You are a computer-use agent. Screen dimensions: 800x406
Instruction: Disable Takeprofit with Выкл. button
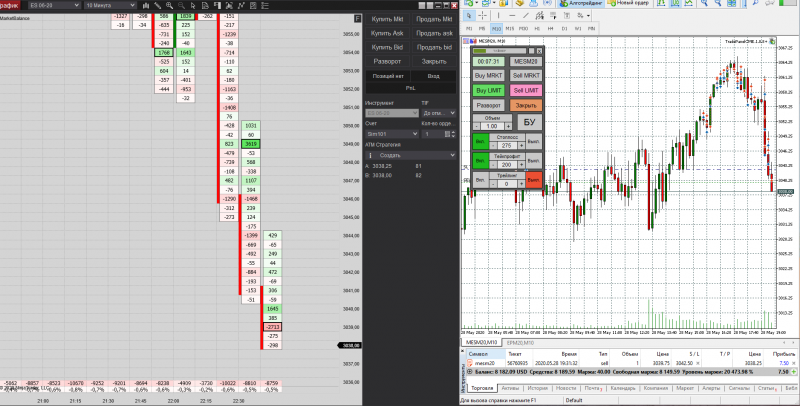pos(534,161)
